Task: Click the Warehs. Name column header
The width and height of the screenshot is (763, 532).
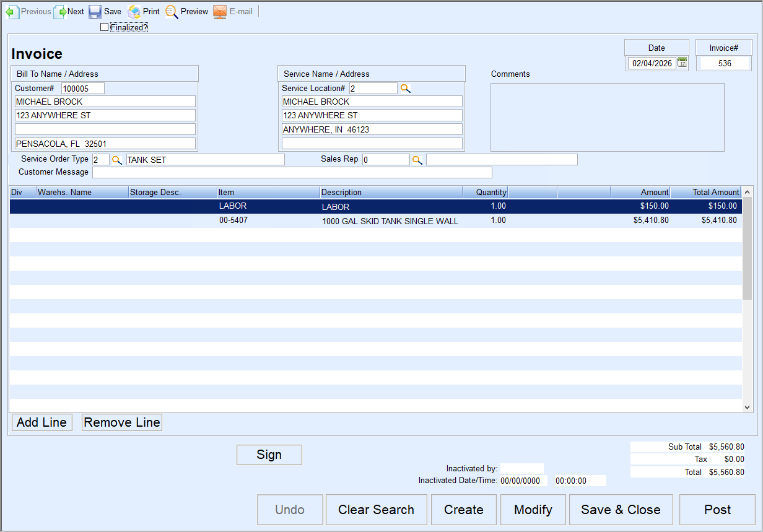Action: [x=82, y=192]
